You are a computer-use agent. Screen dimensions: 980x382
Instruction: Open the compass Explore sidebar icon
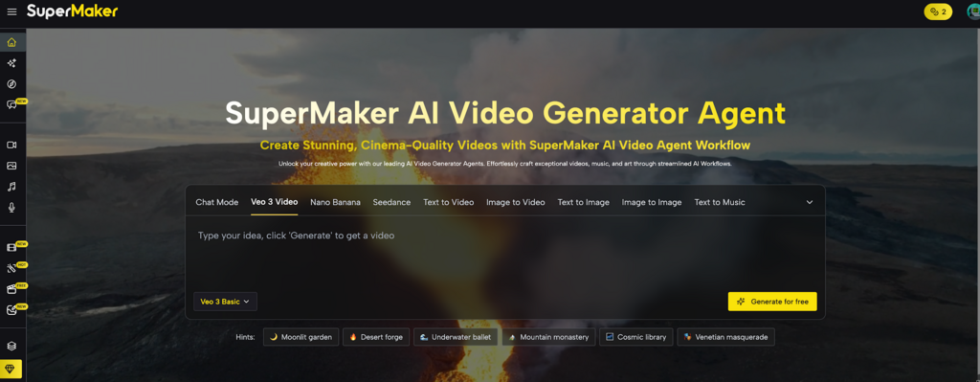pyautogui.click(x=11, y=84)
